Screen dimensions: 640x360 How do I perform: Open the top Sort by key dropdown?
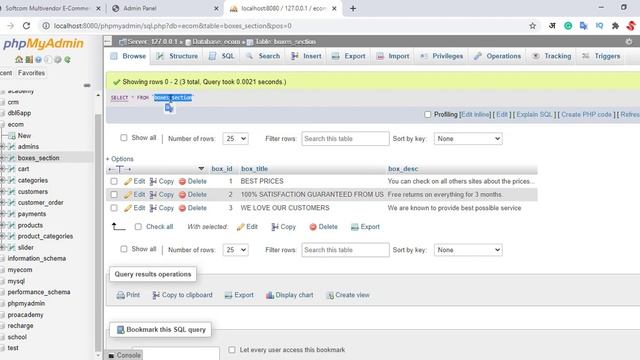click(468, 139)
